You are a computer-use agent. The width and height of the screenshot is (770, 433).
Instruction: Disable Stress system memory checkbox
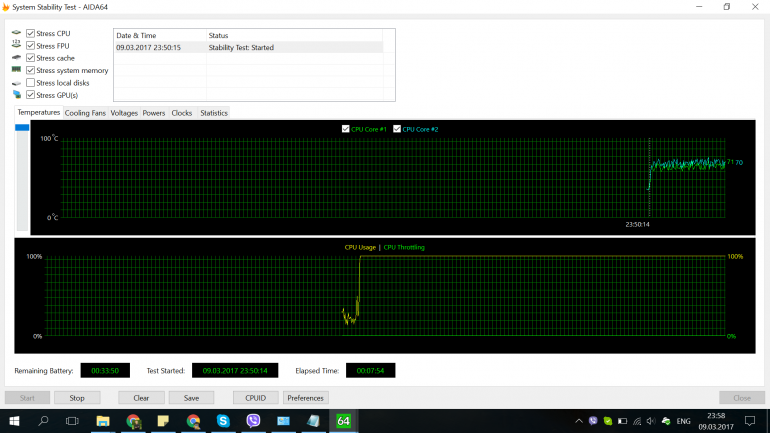tap(30, 70)
